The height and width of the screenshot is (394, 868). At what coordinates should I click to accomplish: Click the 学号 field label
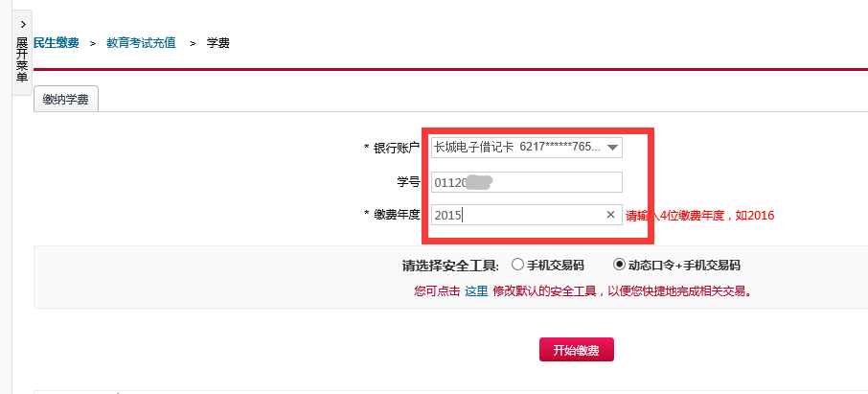click(x=408, y=182)
